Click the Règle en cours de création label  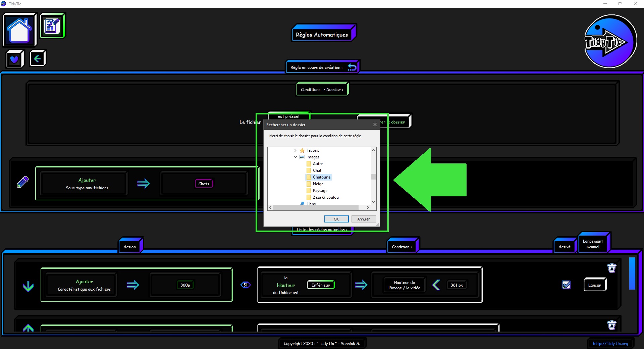pyautogui.click(x=316, y=67)
